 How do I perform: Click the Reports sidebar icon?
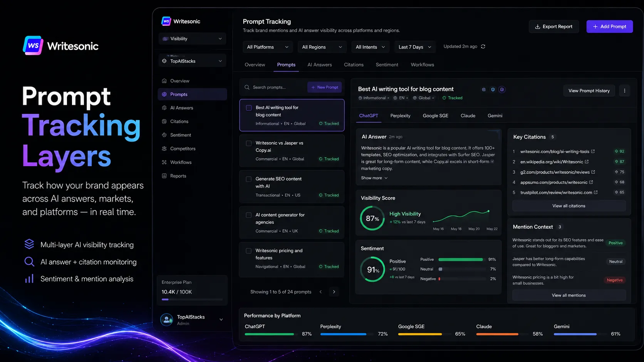(x=164, y=176)
